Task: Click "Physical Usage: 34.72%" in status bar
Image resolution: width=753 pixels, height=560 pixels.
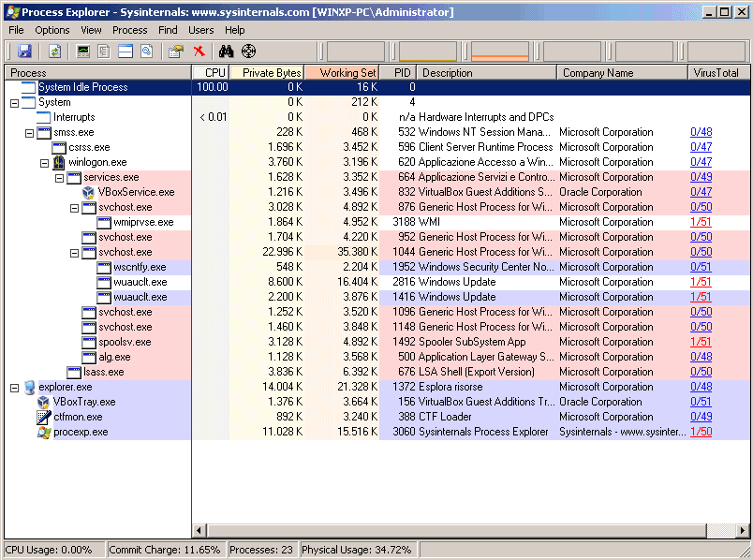Action: click(x=356, y=550)
